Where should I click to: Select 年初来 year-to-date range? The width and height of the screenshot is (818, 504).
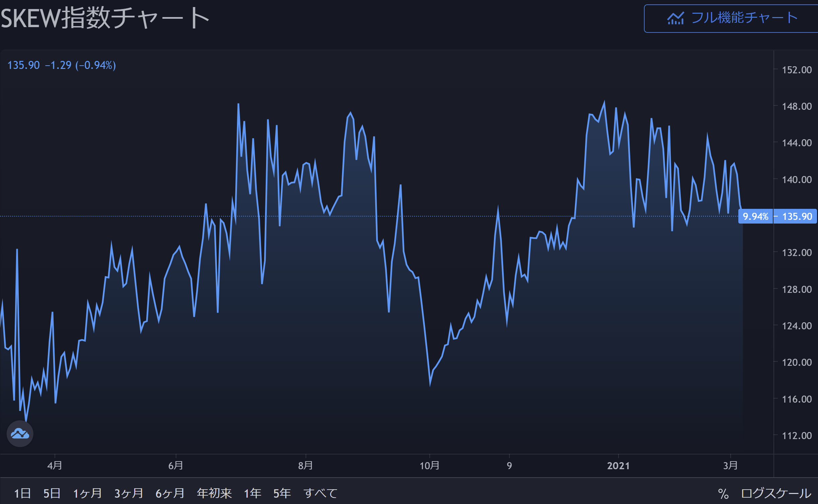pyautogui.click(x=214, y=493)
